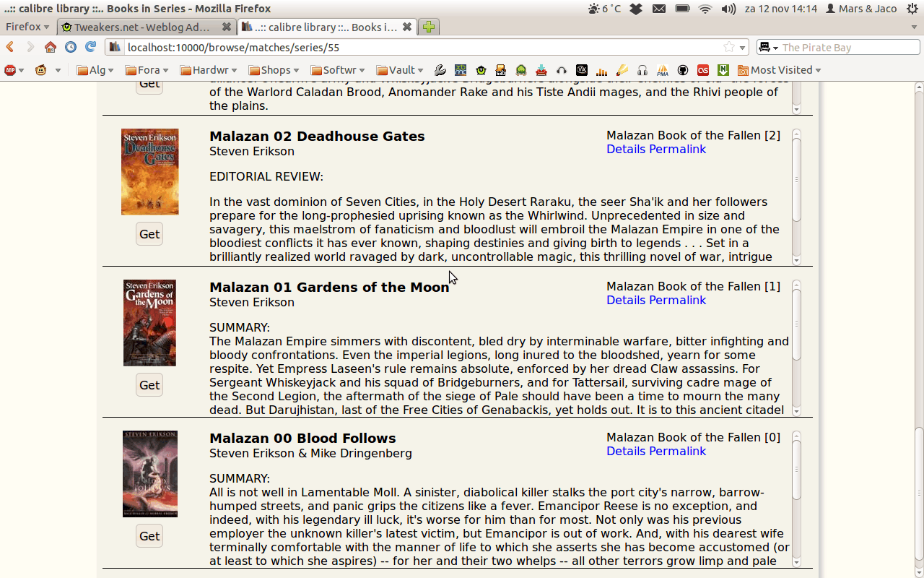Open Permalink for Deadhouse Gates
This screenshot has height=578, width=924.
pos(678,149)
